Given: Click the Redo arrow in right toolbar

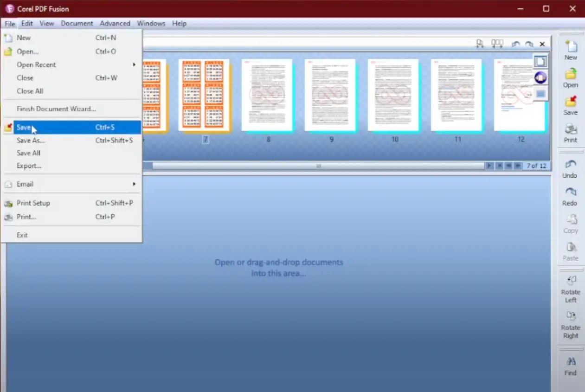Looking at the screenshot, I should pos(570,192).
